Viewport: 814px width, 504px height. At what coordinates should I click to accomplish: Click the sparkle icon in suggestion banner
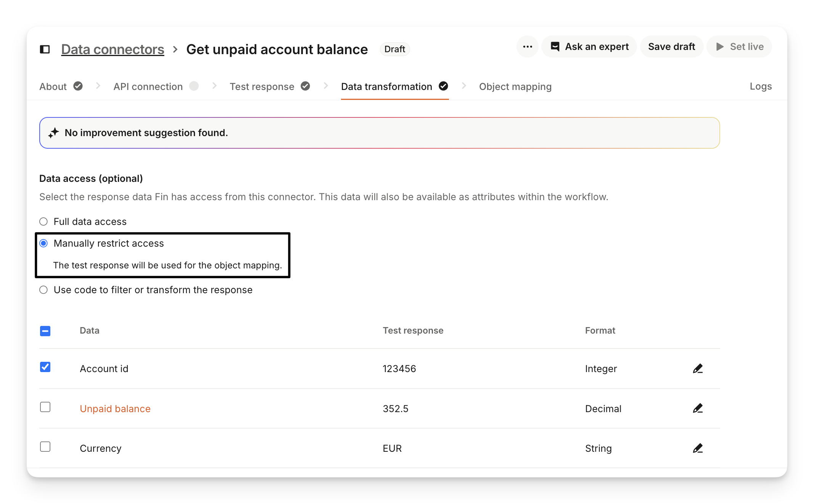[53, 133]
